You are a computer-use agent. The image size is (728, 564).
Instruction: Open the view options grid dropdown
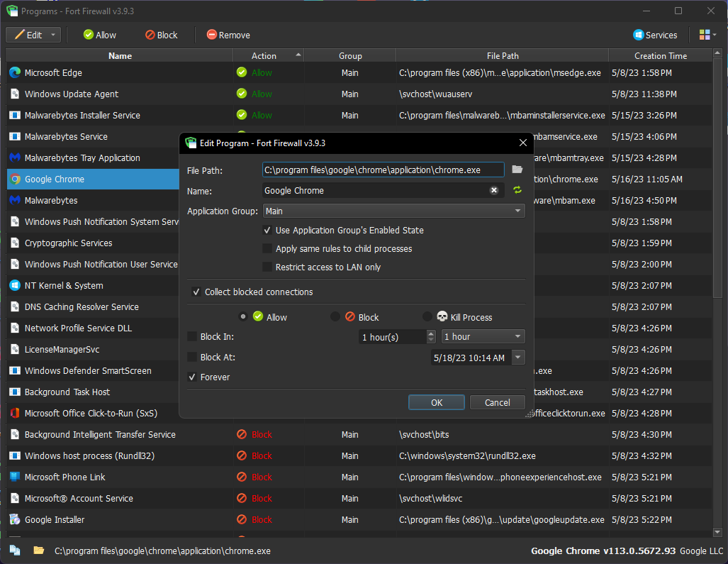[x=707, y=35]
